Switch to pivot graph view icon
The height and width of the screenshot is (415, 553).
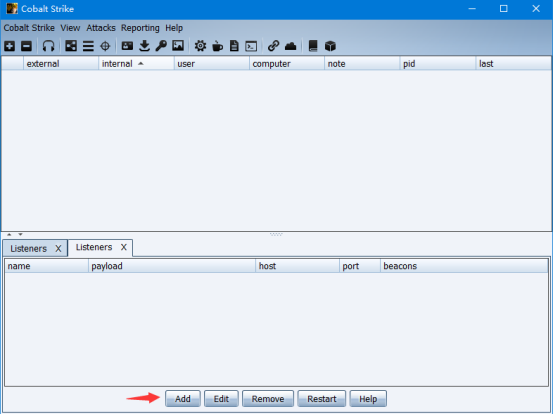pyautogui.click(x=71, y=46)
